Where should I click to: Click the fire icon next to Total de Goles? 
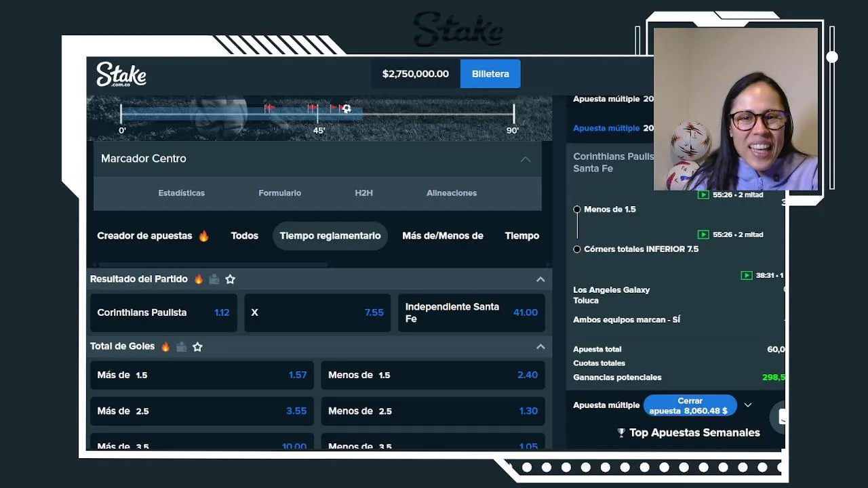click(x=165, y=346)
